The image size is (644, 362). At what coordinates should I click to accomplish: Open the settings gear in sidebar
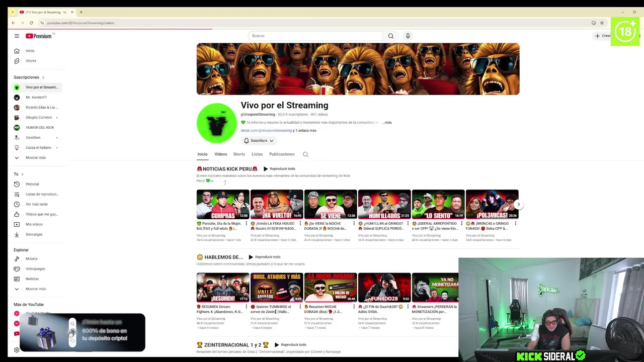pyautogui.click(x=17, y=349)
